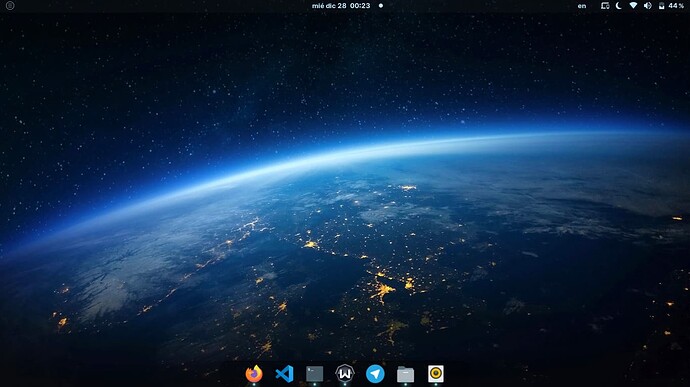This screenshot has width=690, height=387.
Task: Click the running indicator under Files icon
Action: point(405,384)
